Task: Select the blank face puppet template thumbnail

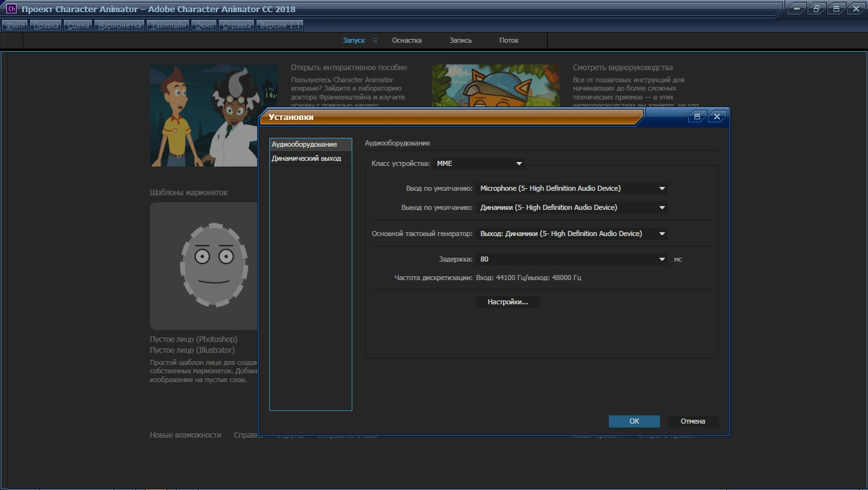Action: (204, 266)
